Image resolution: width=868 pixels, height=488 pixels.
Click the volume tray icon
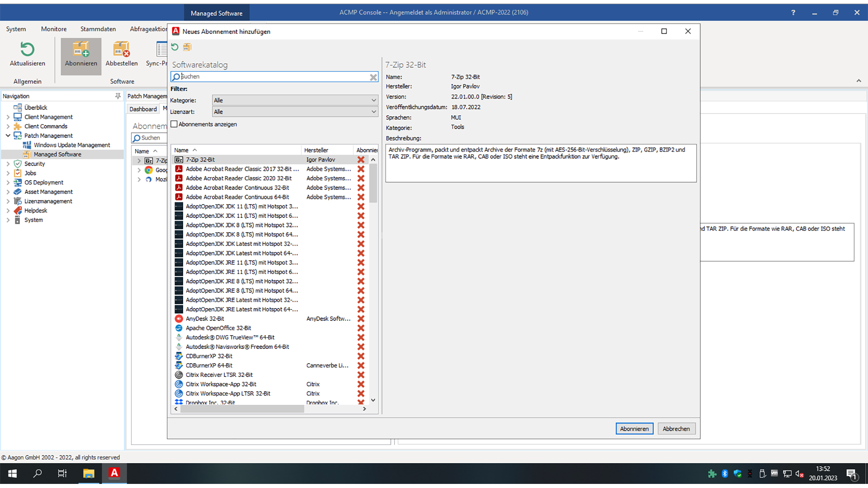pyautogui.click(x=800, y=474)
